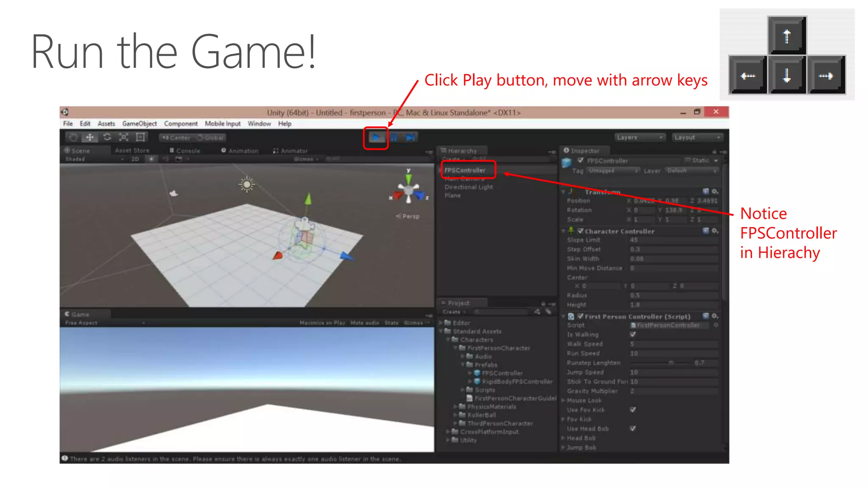This screenshot has width=868, height=488.
Task: Open the Mobile Input menu
Action: pyautogui.click(x=223, y=124)
